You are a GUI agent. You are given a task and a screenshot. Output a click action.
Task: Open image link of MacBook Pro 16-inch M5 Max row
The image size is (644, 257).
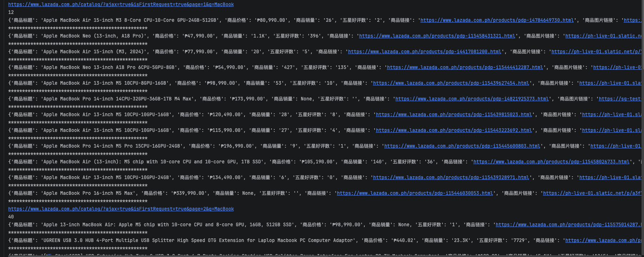(593, 193)
